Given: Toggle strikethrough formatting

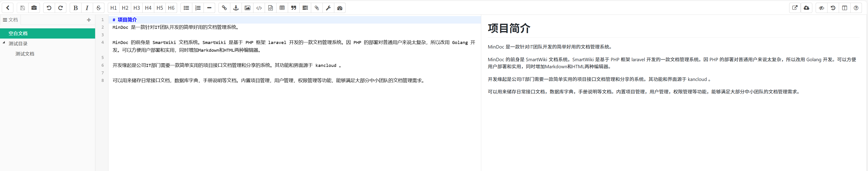Looking at the screenshot, I should [x=98, y=8].
